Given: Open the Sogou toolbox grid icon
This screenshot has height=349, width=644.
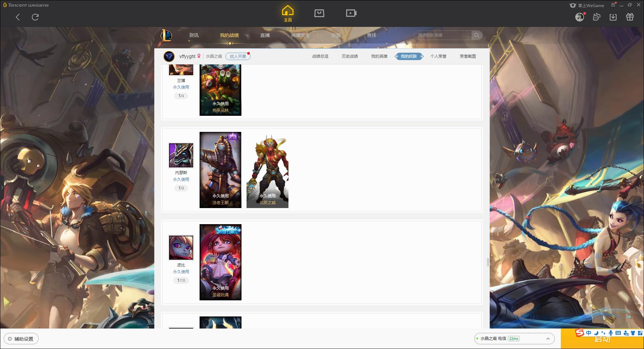Looking at the screenshot, I should pyautogui.click(x=640, y=333).
